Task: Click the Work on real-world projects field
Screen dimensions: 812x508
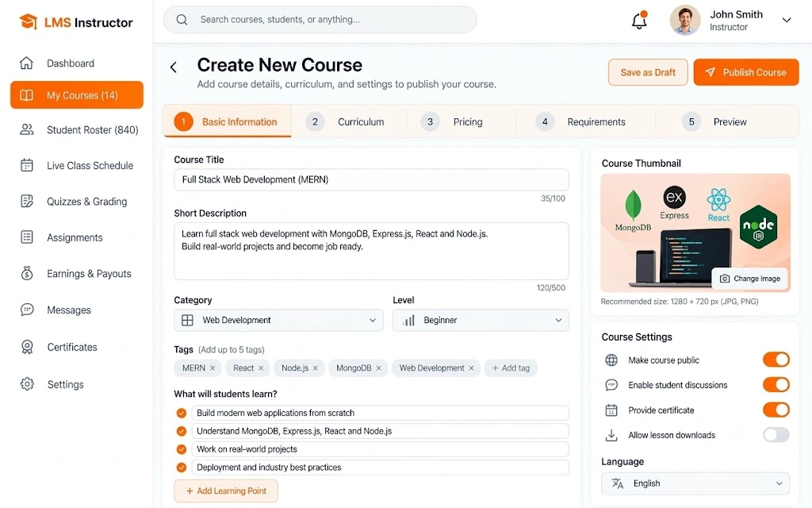Action: point(380,449)
